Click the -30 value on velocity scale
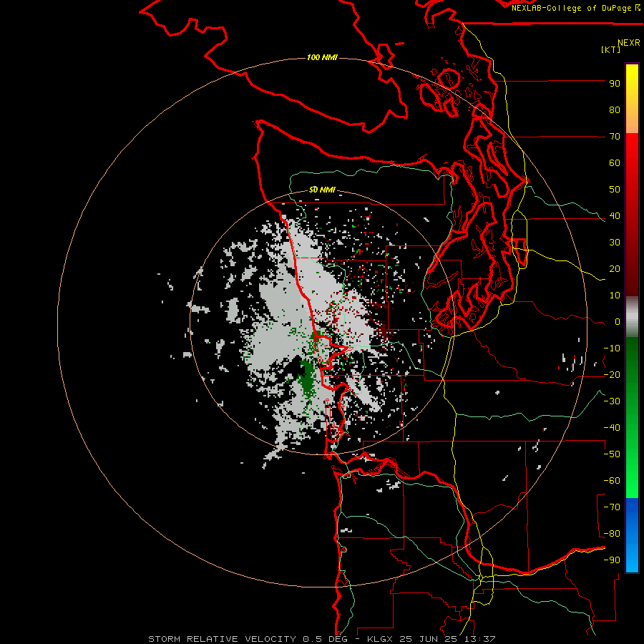Image resolution: width=644 pixels, height=644 pixels. (612, 401)
